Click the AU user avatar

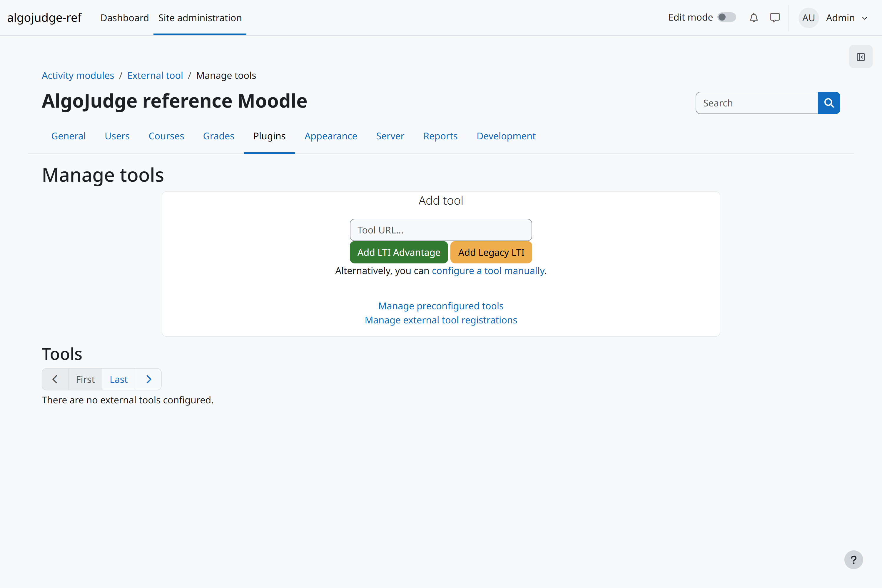pyautogui.click(x=808, y=18)
